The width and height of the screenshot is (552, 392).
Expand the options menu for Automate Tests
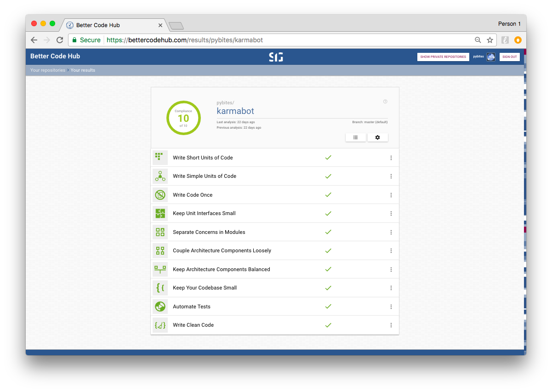pyautogui.click(x=391, y=307)
